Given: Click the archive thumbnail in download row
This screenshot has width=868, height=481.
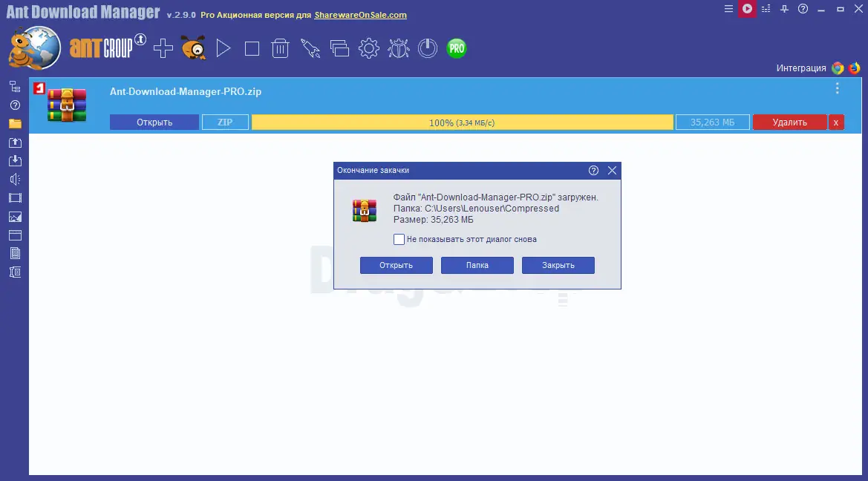Looking at the screenshot, I should pyautogui.click(x=67, y=105).
